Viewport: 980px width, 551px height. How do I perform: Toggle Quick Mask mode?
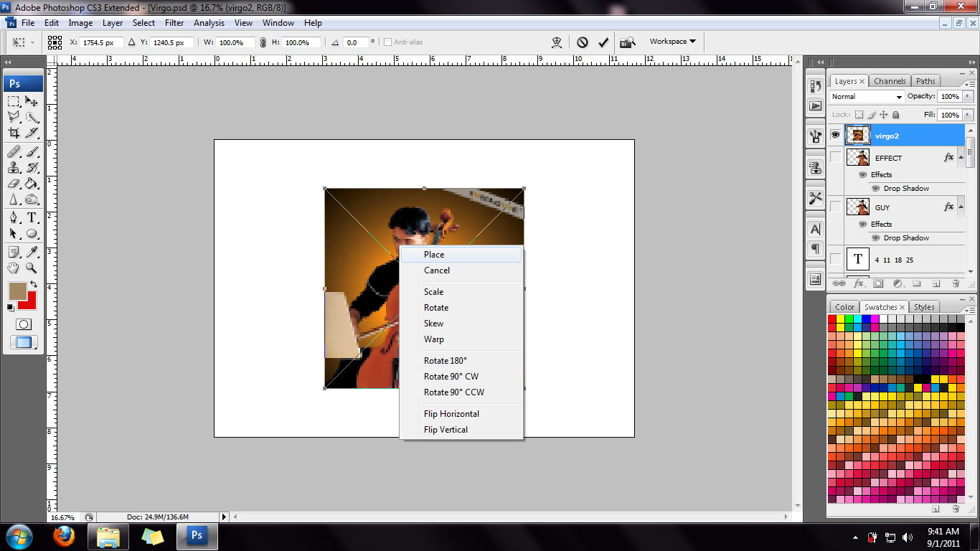pos(24,324)
